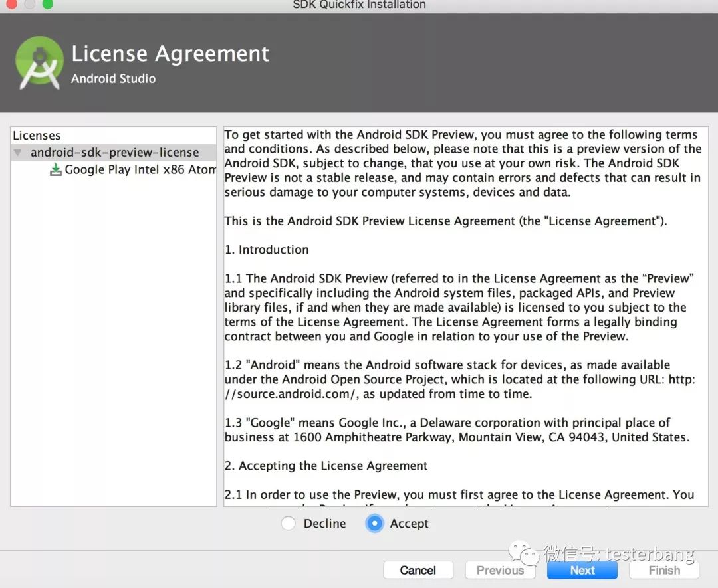Click the Previous button
The width and height of the screenshot is (718, 588).
point(500,570)
